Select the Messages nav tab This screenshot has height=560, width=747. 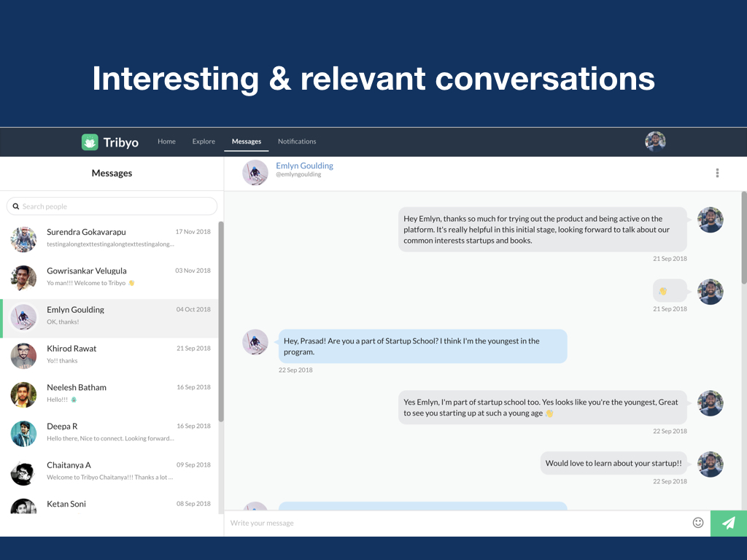tap(247, 141)
